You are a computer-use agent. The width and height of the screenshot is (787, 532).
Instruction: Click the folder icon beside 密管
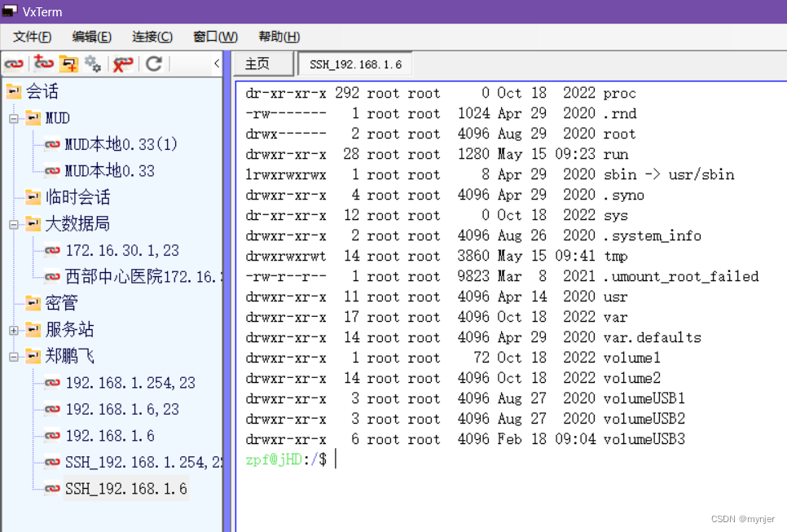tap(33, 302)
